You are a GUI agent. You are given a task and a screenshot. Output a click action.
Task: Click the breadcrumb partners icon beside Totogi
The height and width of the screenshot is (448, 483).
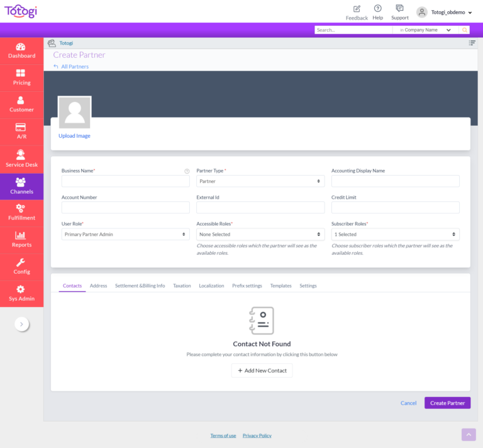point(52,43)
